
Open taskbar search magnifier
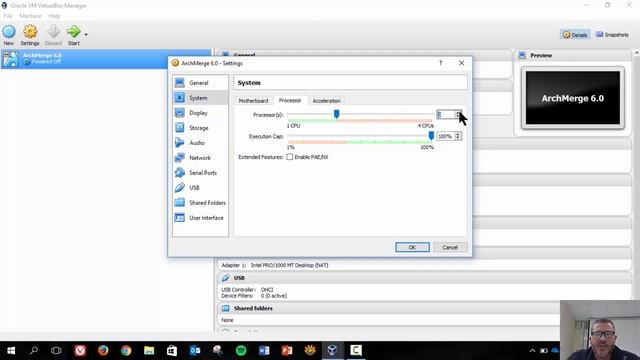point(34,350)
